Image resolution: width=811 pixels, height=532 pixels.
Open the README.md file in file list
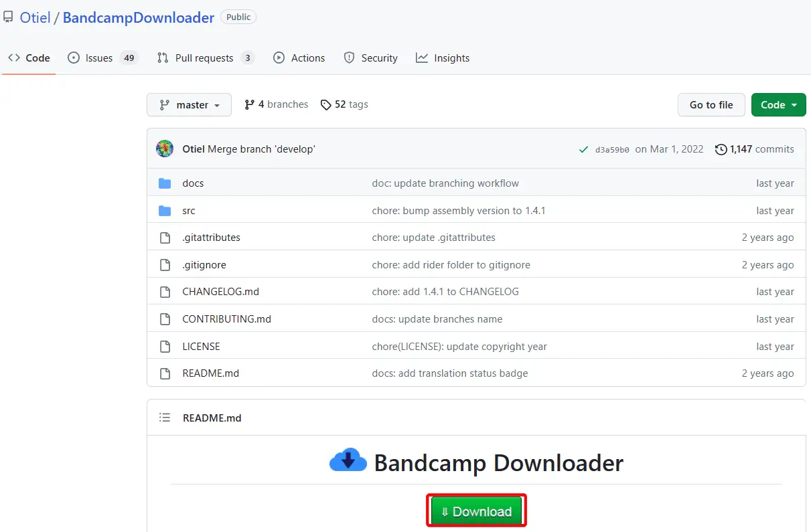pyautogui.click(x=210, y=373)
